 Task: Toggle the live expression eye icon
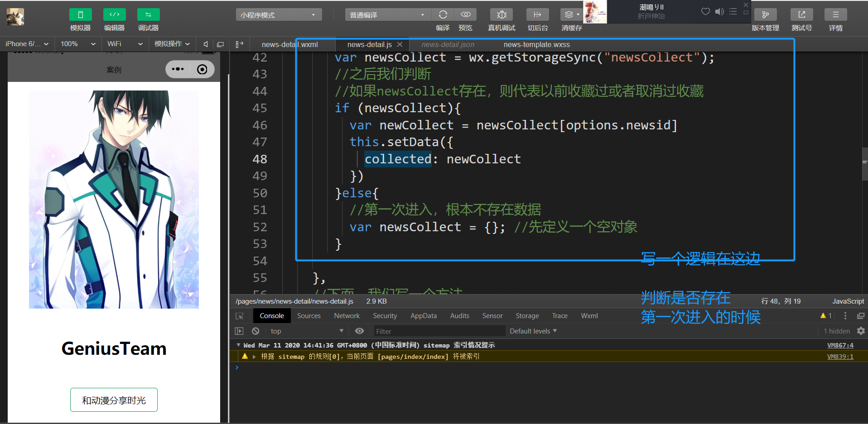[x=359, y=331]
